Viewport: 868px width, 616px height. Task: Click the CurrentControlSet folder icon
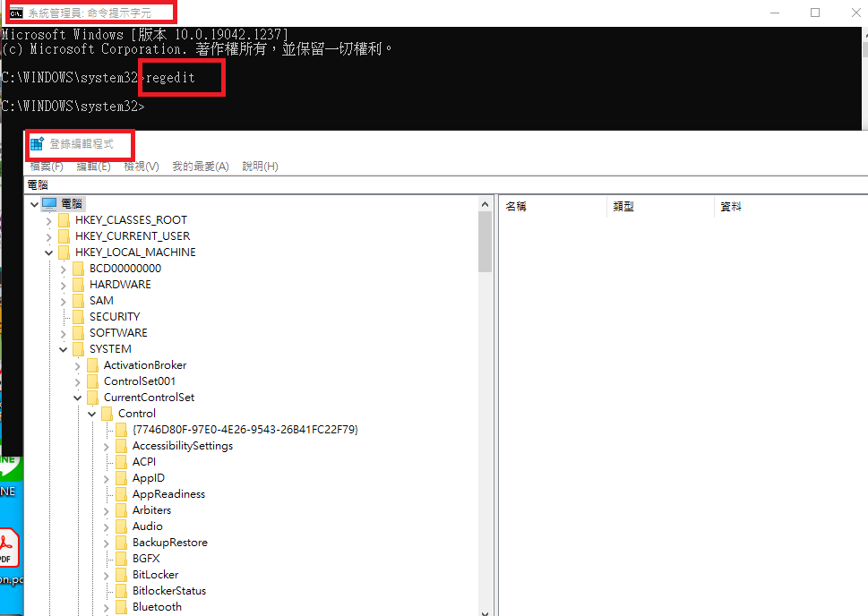[92, 398]
